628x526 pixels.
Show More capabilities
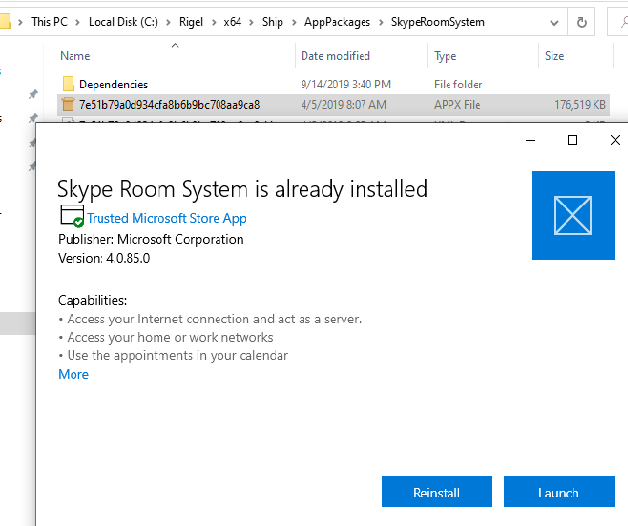(x=73, y=374)
